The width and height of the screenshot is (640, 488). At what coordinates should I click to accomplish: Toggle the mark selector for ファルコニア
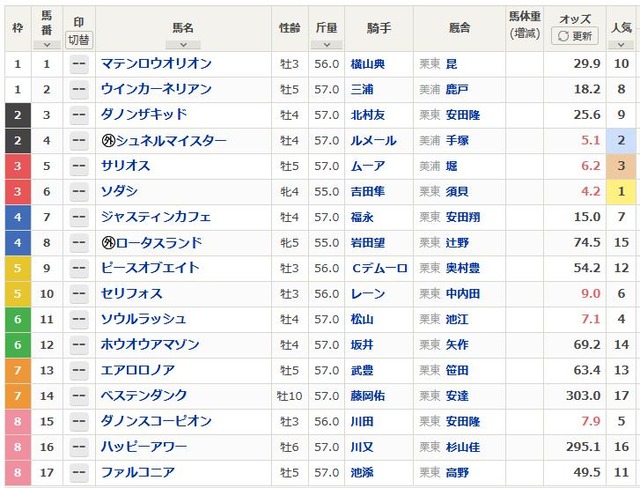point(79,472)
